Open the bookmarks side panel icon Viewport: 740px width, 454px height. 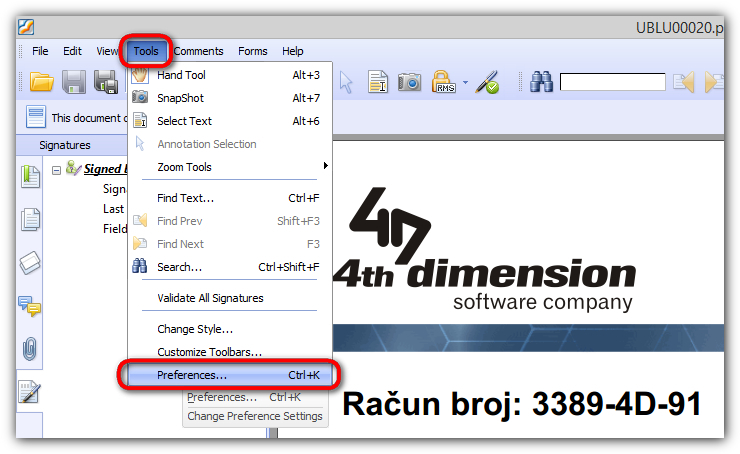pyautogui.click(x=30, y=177)
